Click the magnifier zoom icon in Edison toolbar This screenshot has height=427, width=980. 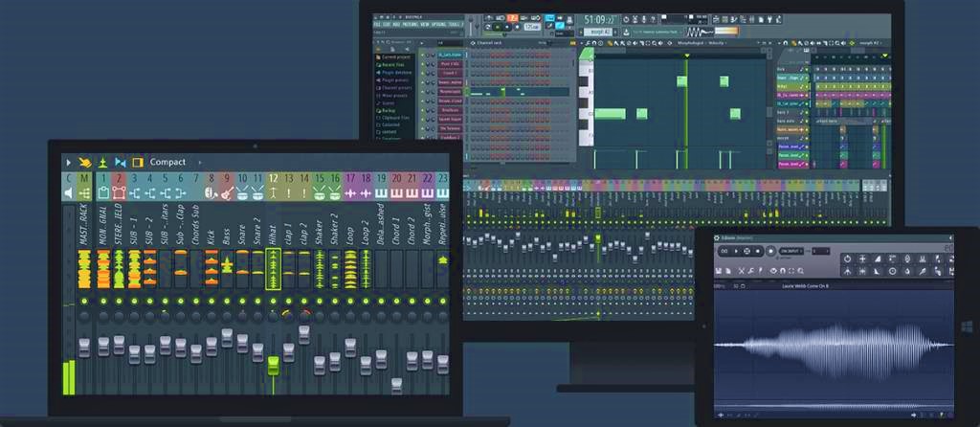[x=800, y=271]
